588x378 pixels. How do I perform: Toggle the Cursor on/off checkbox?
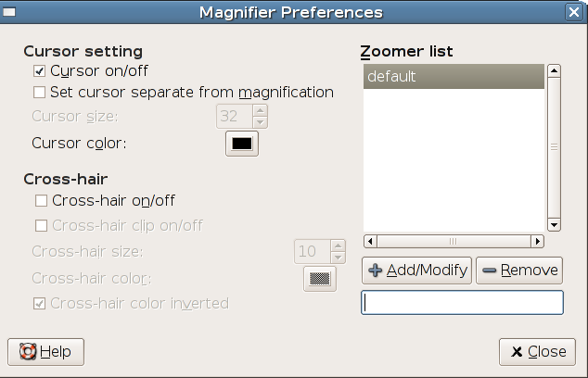click(40, 70)
